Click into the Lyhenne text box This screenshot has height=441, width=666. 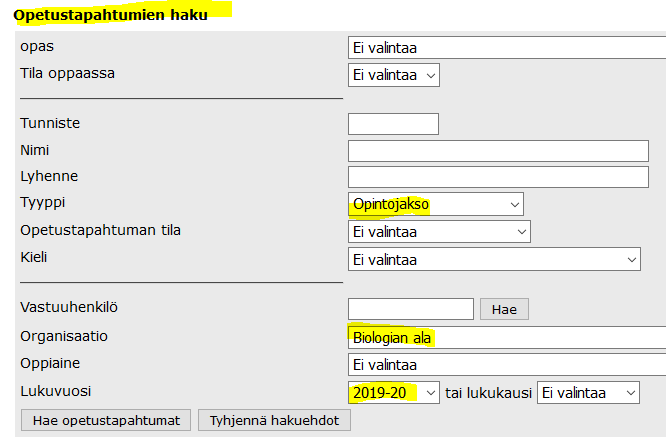click(498, 177)
